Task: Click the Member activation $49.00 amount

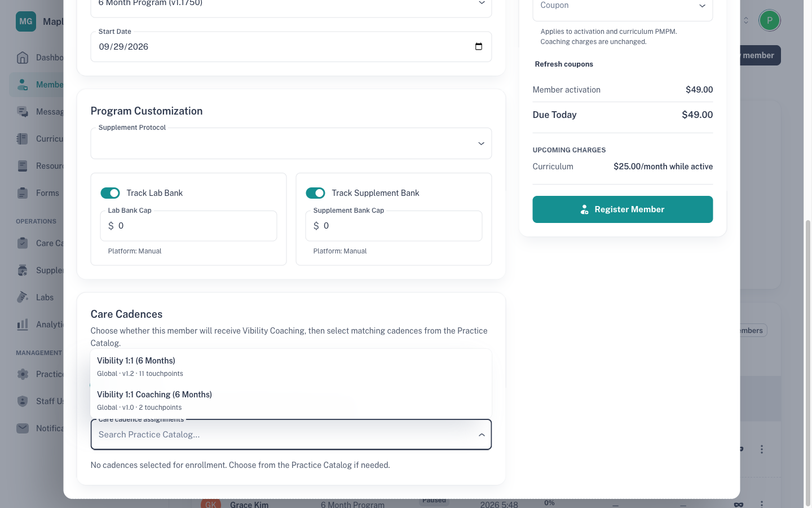Action: 699,90
